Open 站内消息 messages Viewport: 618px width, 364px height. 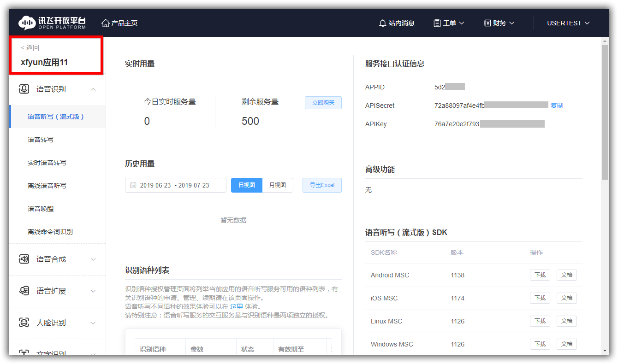click(x=397, y=23)
